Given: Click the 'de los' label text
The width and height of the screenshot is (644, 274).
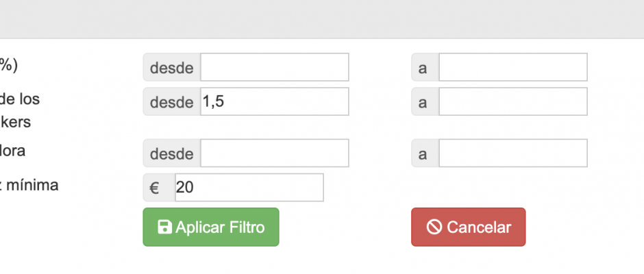Looking at the screenshot, I should pyautogui.click(x=20, y=99).
